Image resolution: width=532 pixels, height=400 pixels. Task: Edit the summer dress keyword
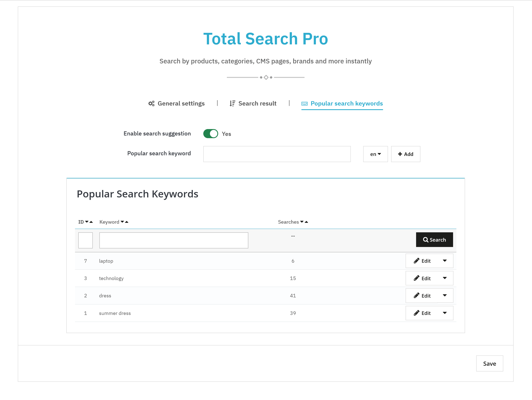(422, 313)
